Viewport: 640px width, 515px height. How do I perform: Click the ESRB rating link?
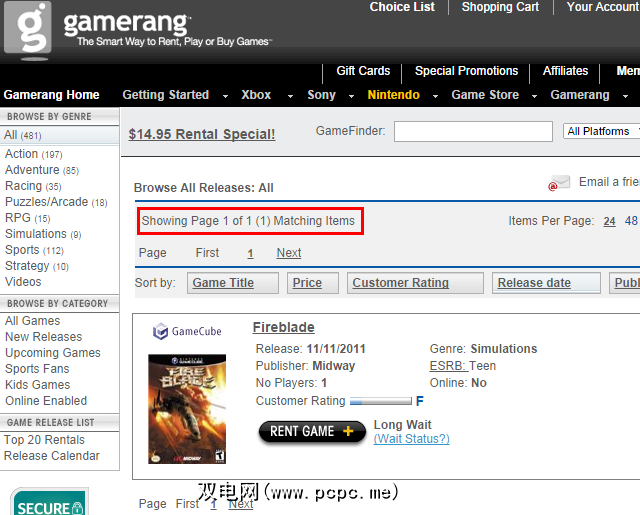click(449, 366)
